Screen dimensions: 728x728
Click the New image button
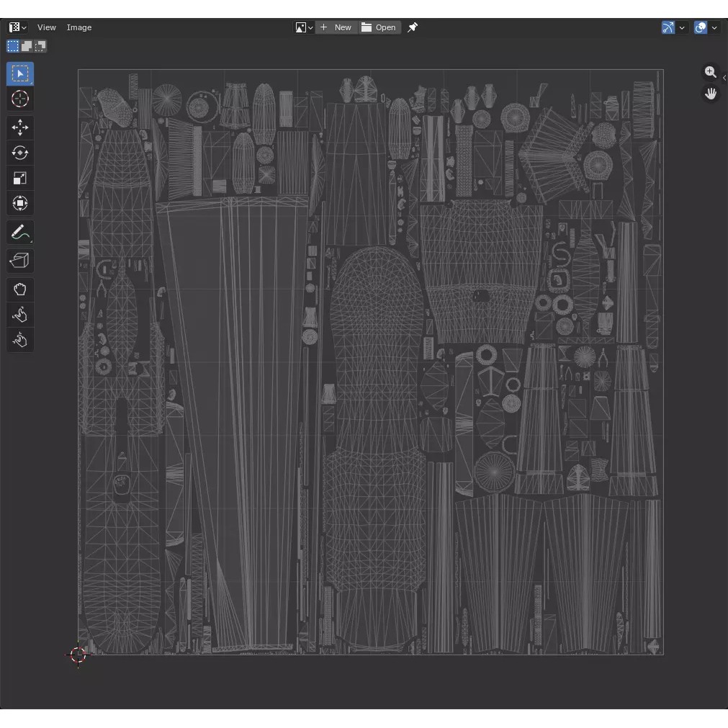click(x=336, y=27)
